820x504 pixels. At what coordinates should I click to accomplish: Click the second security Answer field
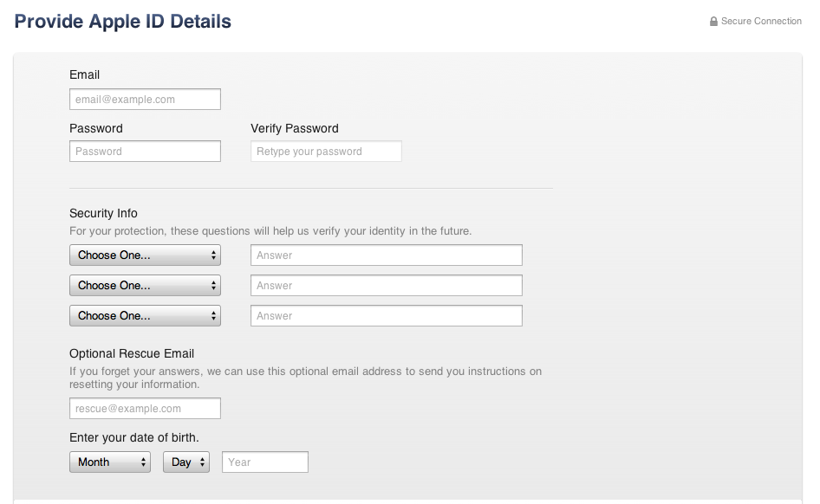point(386,286)
